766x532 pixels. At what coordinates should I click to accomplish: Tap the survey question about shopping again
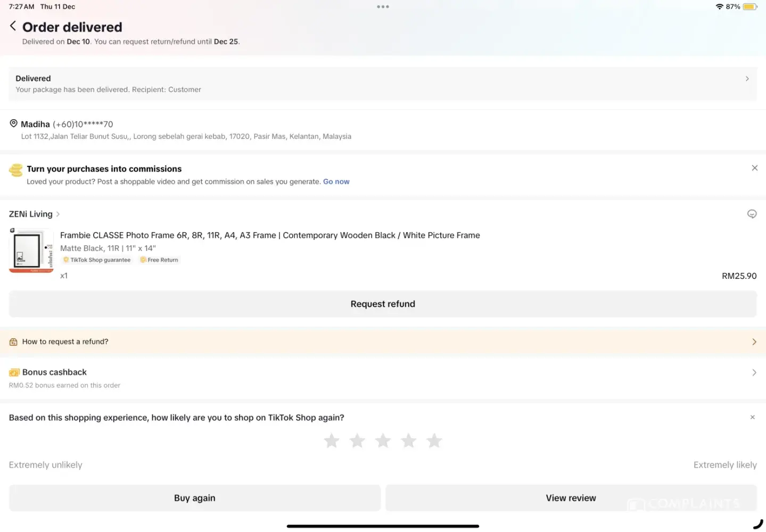pos(177,418)
